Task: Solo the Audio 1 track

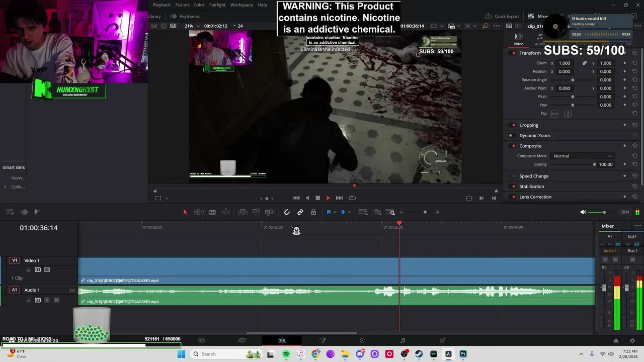Action: pyautogui.click(x=47, y=300)
